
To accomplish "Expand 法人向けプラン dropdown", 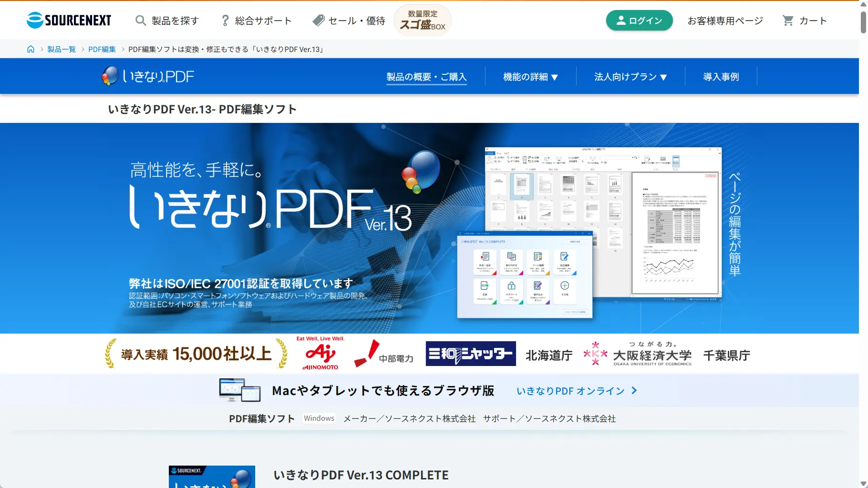I will click(x=630, y=77).
